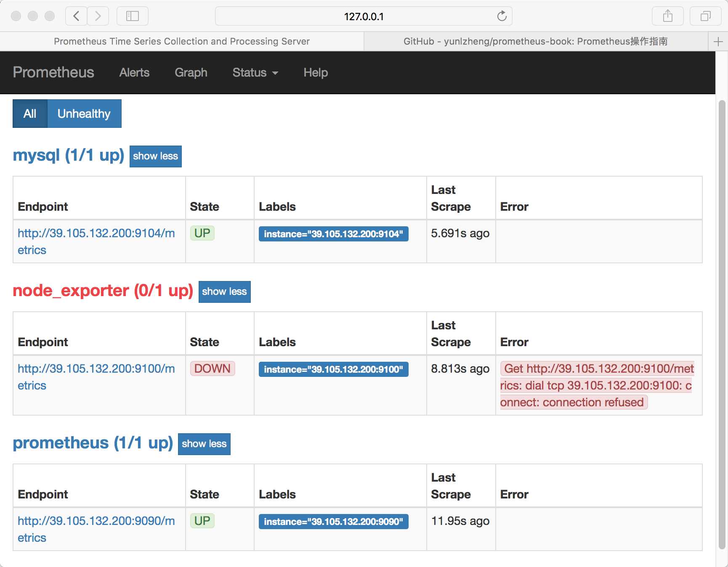728x567 pixels.
Task: Click the DOWN state badge for node_exporter
Action: 213,368
